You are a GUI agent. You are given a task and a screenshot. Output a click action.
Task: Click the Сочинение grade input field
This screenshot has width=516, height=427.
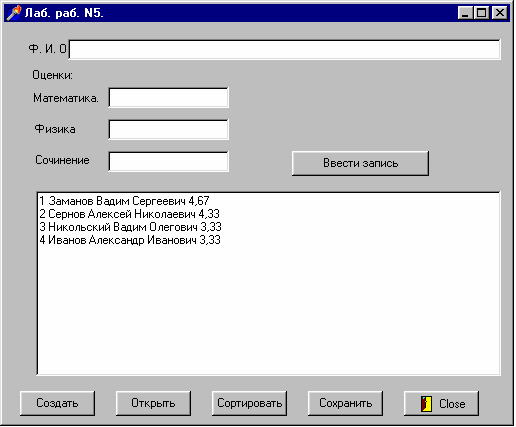click(168, 161)
